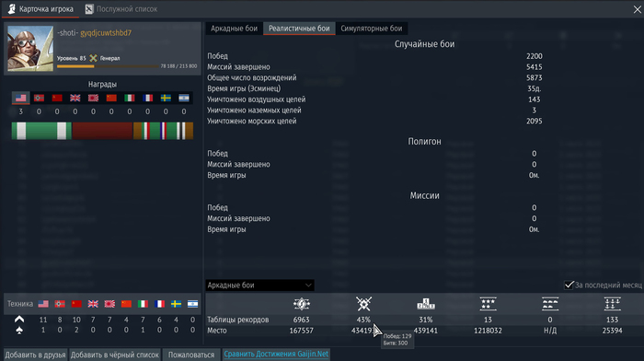The height and width of the screenshot is (361, 644).
Task: Click Sweden flag in Техника row
Action: 177,304
